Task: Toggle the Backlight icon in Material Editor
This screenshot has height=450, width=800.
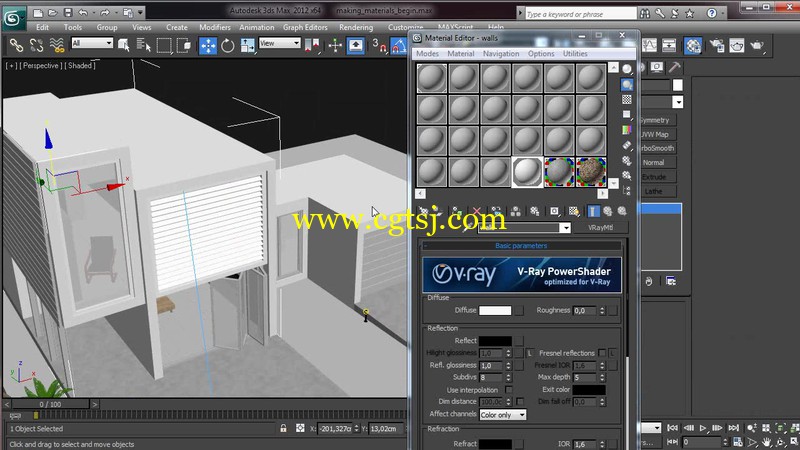Action: point(627,84)
